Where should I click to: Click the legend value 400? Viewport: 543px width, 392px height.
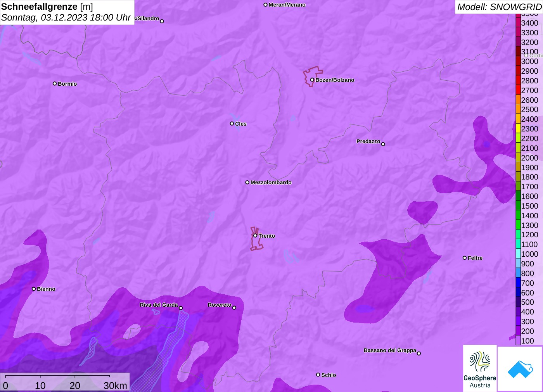(527, 312)
